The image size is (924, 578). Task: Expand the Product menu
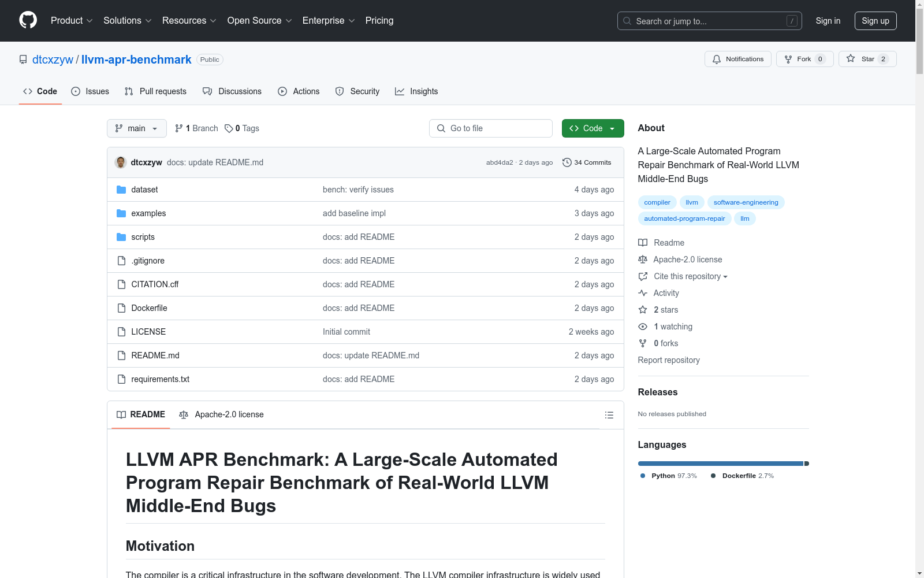(x=72, y=20)
